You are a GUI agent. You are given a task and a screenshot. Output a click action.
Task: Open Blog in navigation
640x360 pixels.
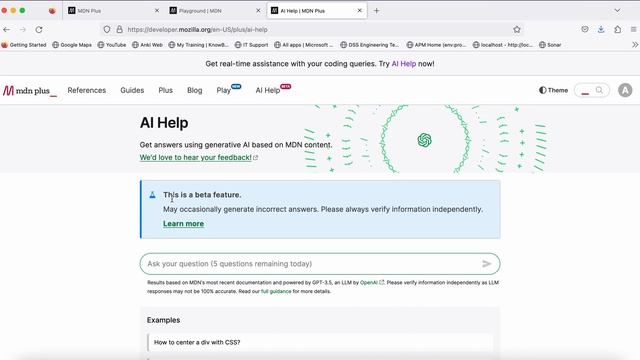(194, 90)
